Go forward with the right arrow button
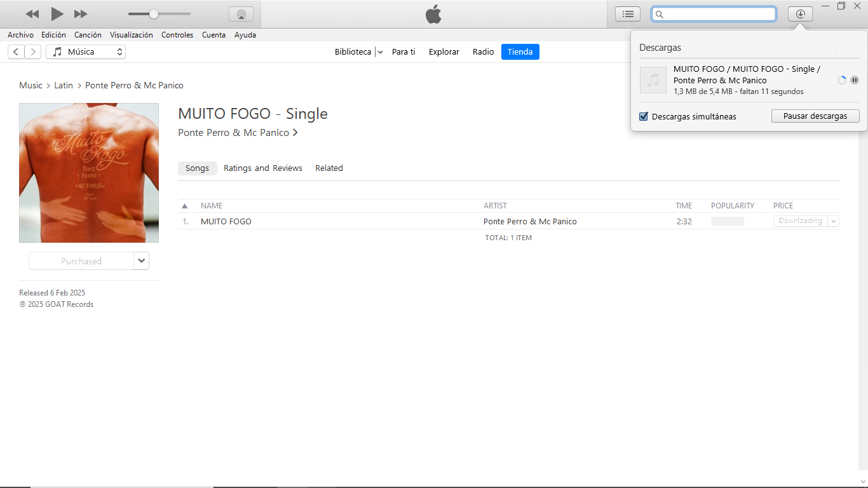The image size is (868, 488). tap(32, 52)
